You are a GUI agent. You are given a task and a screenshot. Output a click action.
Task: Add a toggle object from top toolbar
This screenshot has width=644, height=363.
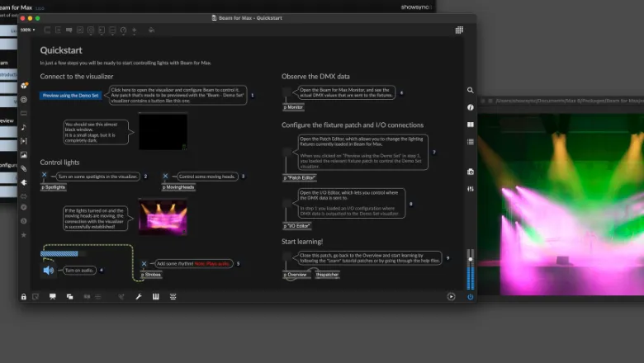click(x=80, y=30)
